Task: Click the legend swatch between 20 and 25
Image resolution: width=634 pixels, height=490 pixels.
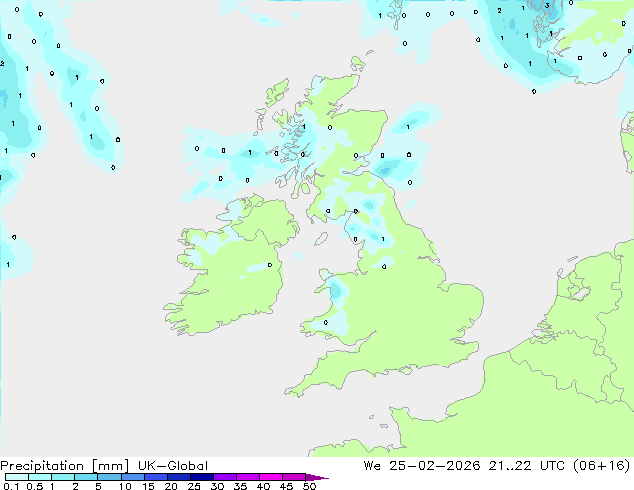Action: tap(179, 477)
